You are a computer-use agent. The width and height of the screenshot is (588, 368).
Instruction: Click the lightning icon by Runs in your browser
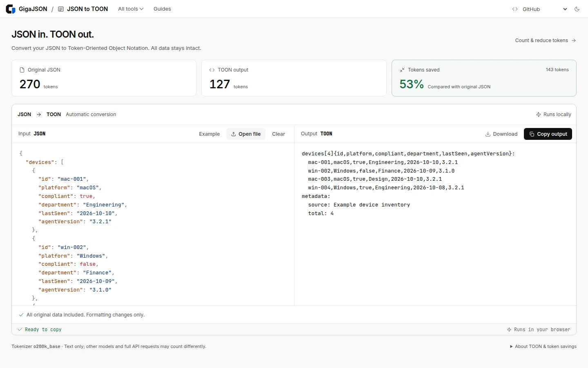tap(509, 330)
